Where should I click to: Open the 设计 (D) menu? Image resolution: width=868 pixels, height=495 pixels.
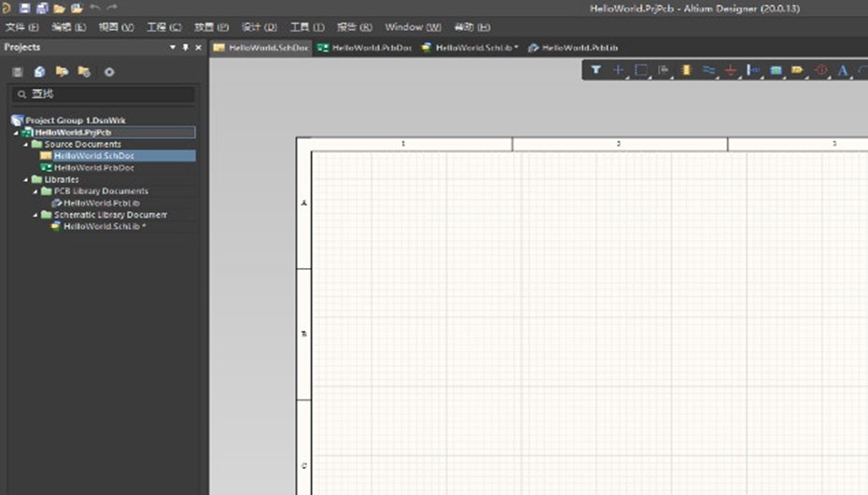tap(259, 27)
